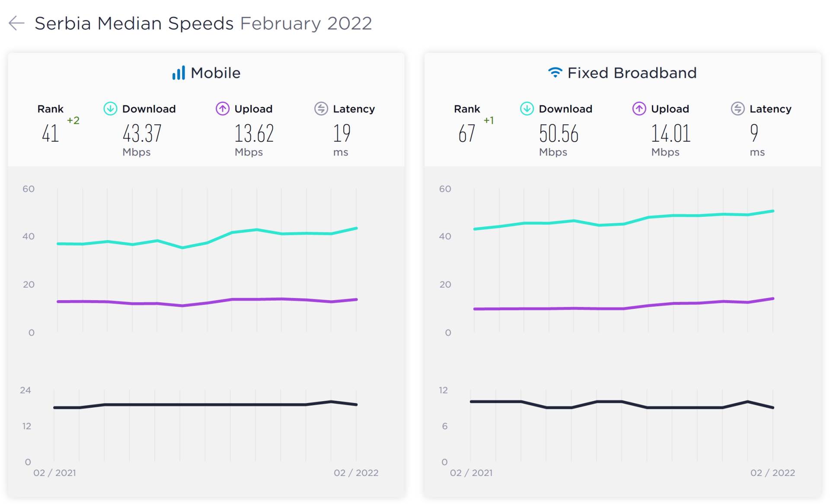This screenshot has height=504, width=830.
Task: Click the Mobile rank value 41
Action: 50,133
